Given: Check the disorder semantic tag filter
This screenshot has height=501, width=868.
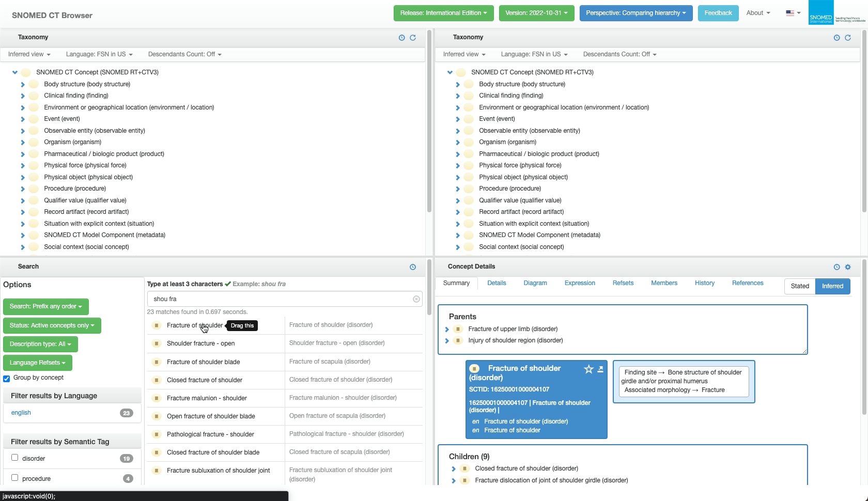Looking at the screenshot, I should coord(14,458).
